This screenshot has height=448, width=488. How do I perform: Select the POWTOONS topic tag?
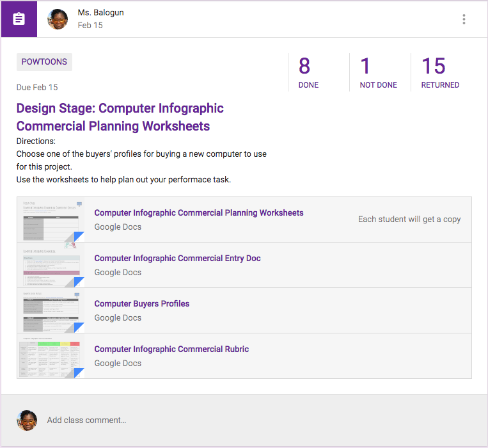[x=44, y=62]
